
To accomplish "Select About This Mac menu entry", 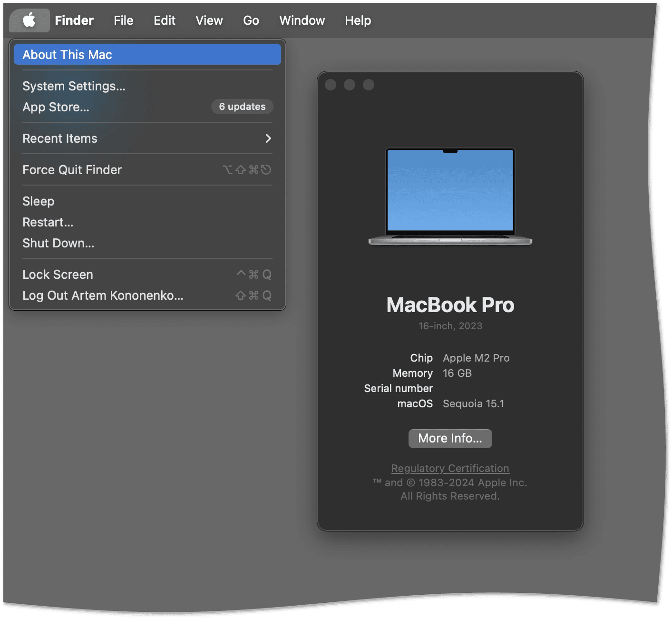I will pos(67,55).
